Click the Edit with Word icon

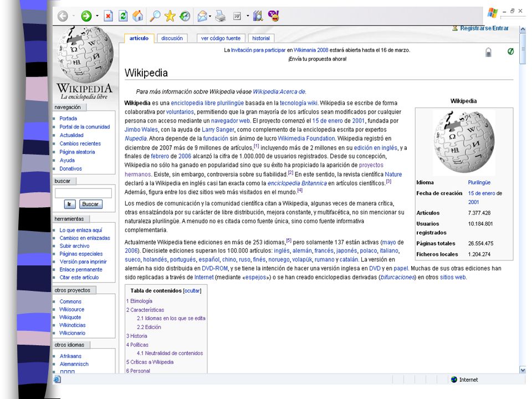[x=237, y=16]
